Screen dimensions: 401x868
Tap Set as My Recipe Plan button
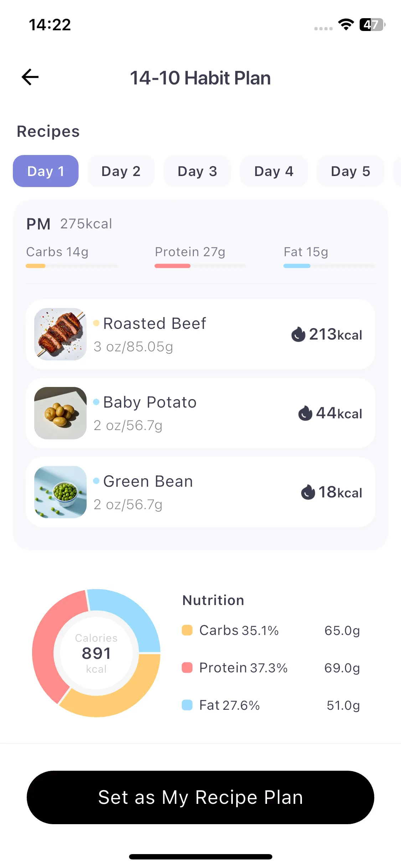click(200, 797)
